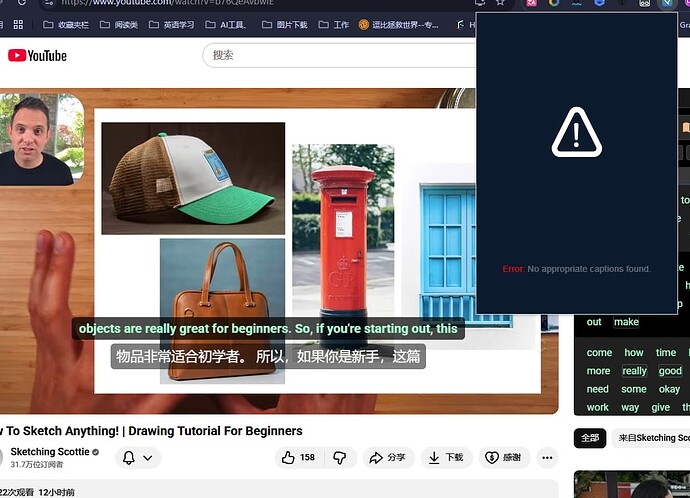Click the presenter webcam overlay in video
690x498 pixels.
click(40, 139)
